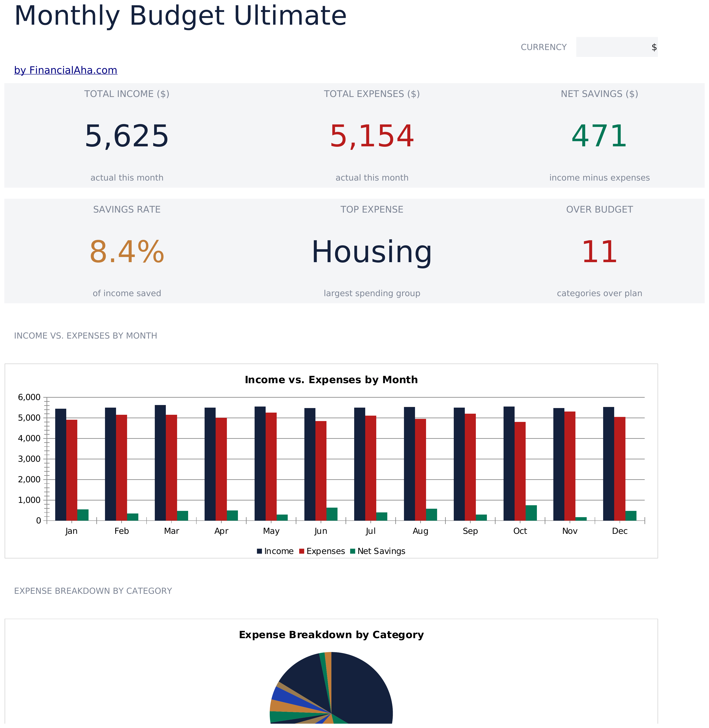Image resolution: width=709 pixels, height=728 pixels.
Task: Click the Dec income bar
Action: [x=609, y=464]
